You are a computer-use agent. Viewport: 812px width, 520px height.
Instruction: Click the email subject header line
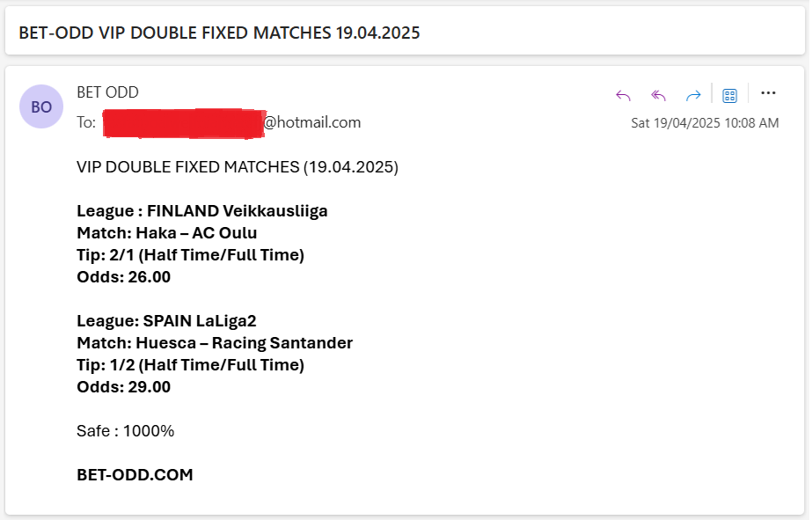point(220,33)
